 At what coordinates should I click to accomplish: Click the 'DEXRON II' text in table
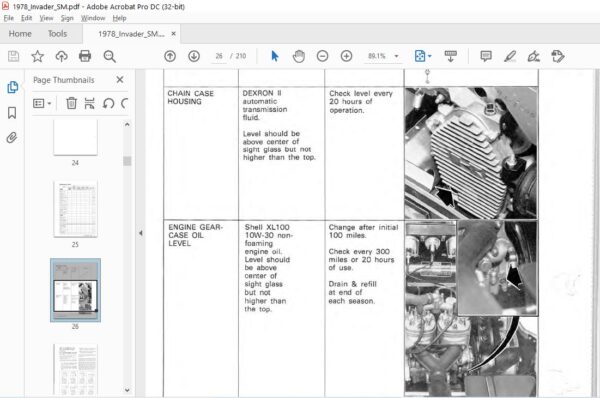[x=262, y=93]
